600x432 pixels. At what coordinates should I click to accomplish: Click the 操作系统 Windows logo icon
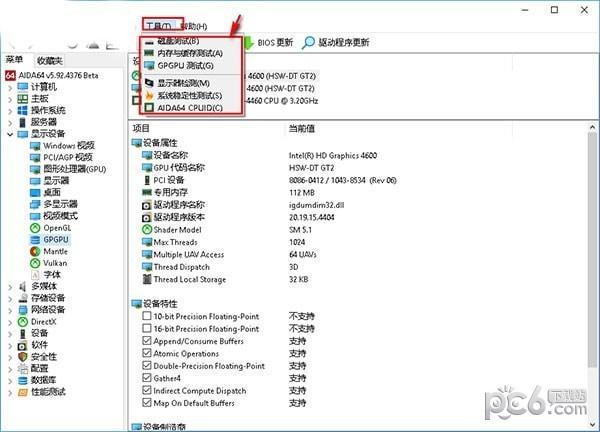[23, 111]
